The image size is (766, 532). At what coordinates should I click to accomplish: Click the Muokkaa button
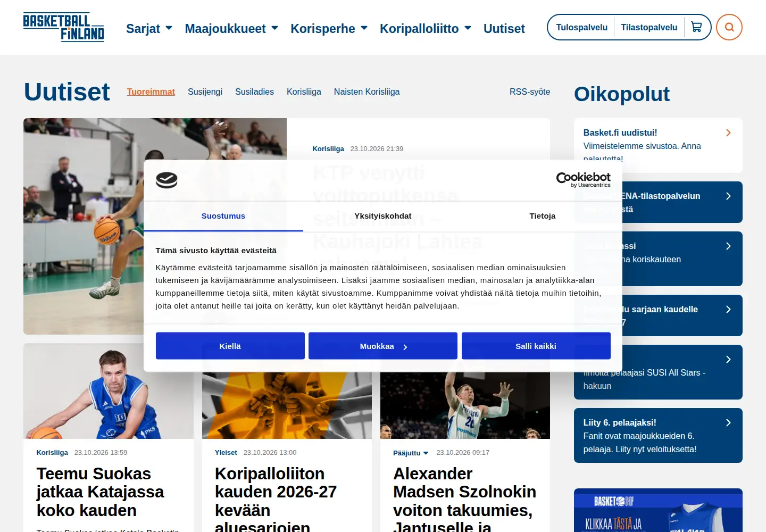click(x=383, y=346)
